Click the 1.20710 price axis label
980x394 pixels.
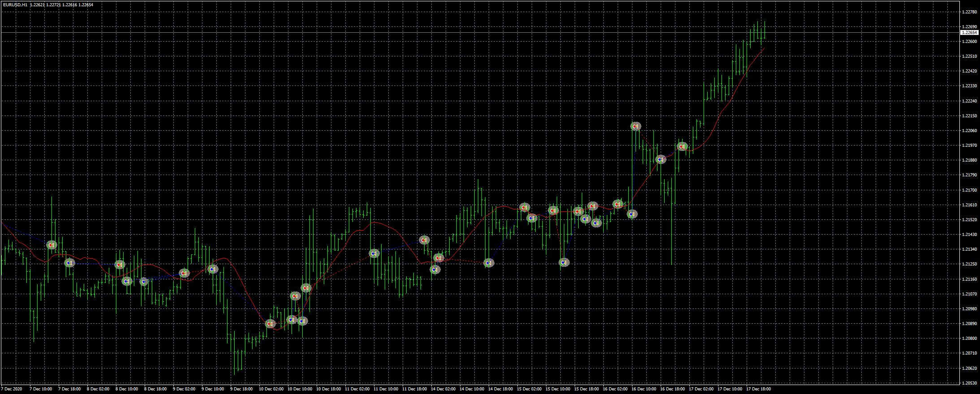pyautogui.click(x=969, y=353)
